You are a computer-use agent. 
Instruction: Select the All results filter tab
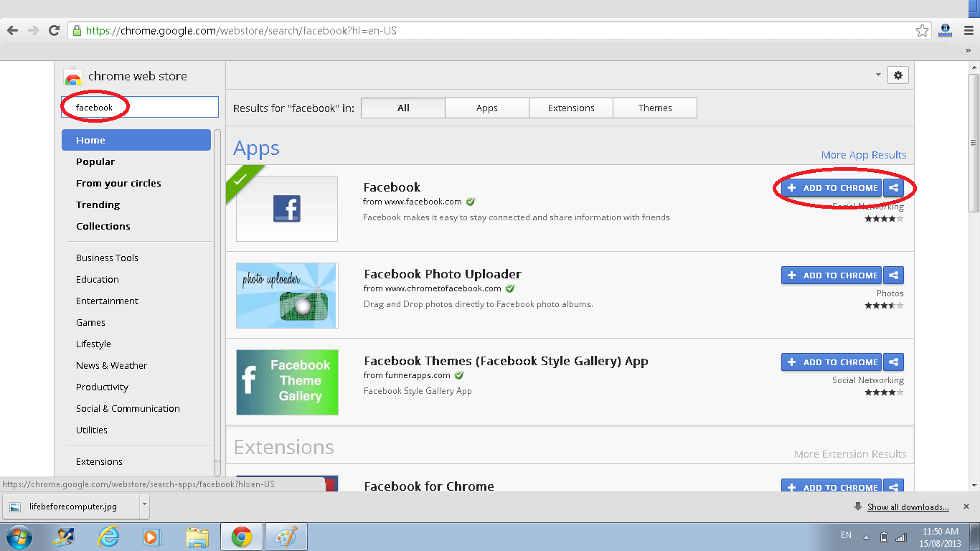[403, 108]
